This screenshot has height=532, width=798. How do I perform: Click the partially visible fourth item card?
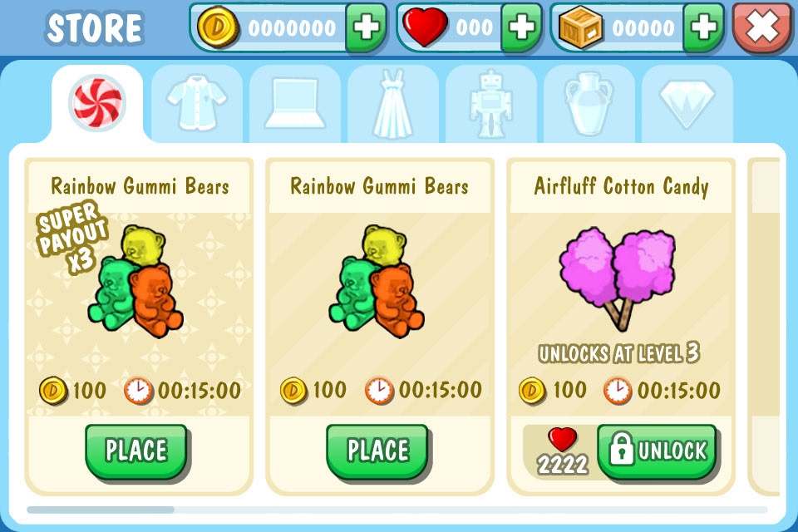[x=763, y=327]
